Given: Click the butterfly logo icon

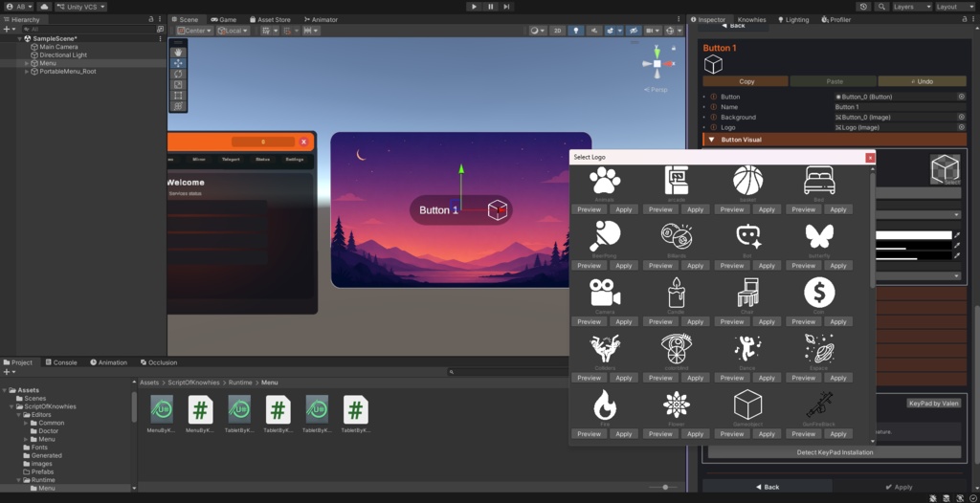Looking at the screenshot, I should pyautogui.click(x=819, y=236).
